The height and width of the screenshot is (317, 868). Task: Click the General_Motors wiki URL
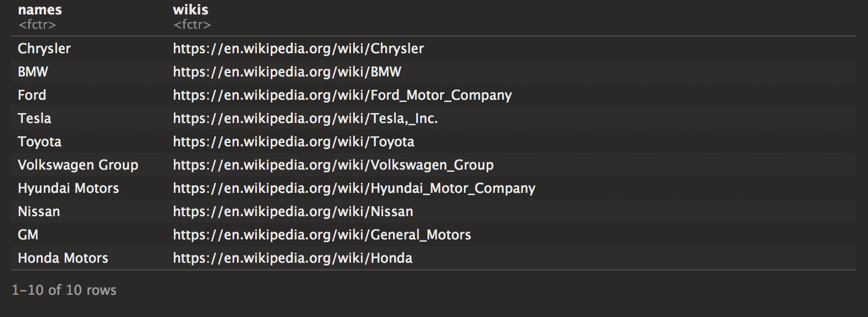pyautogui.click(x=322, y=235)
